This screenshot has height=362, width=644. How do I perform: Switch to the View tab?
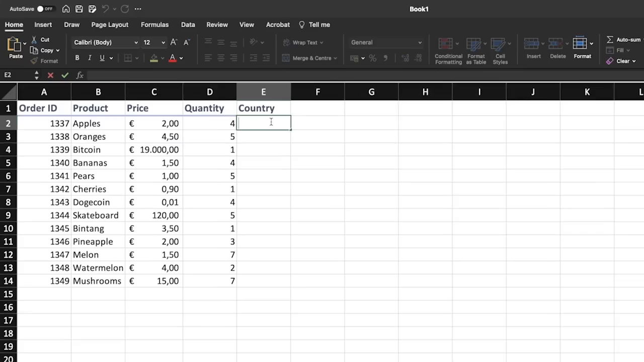(x=247, y=25)
